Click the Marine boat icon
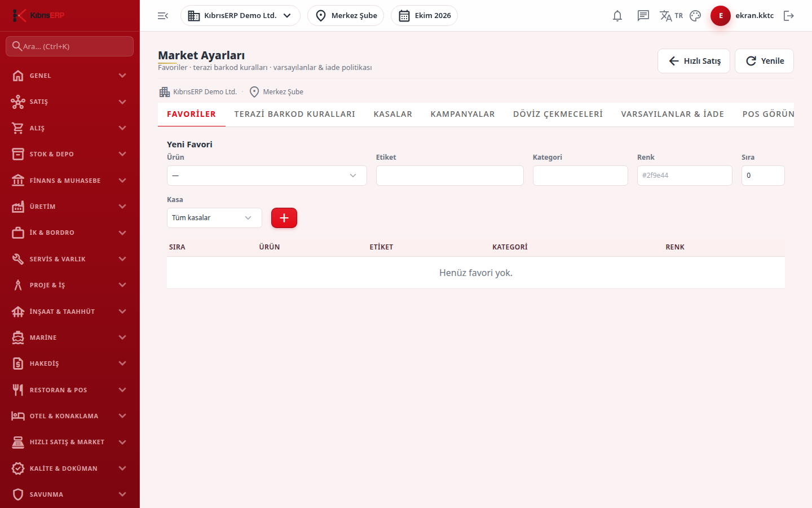 coord(18,338)
